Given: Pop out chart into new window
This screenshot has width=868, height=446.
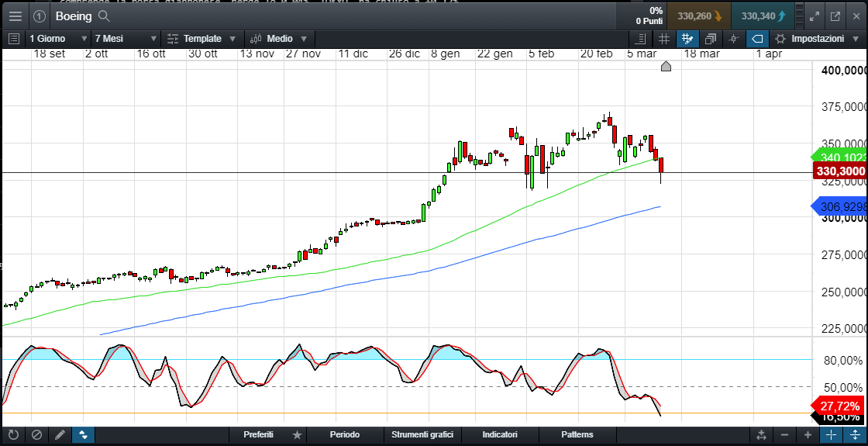Looking at the screenshot, I should pyautogui.click(x=835, y=16).
